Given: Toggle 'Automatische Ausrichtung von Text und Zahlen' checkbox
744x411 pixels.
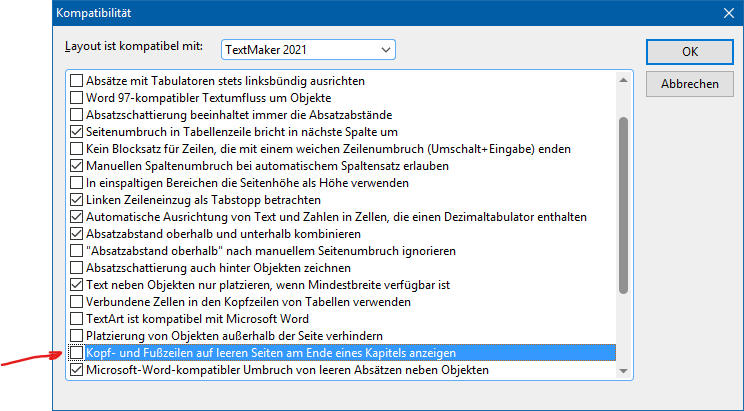Looking at the screenshot, I should tap(76, 216).
